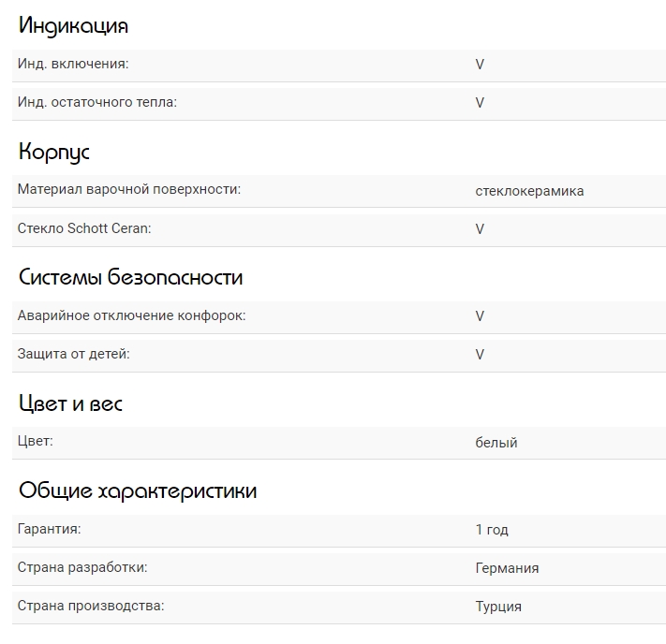666x644 pixels.
Task: Click the Цвет row label
Action: pos(35,441)
